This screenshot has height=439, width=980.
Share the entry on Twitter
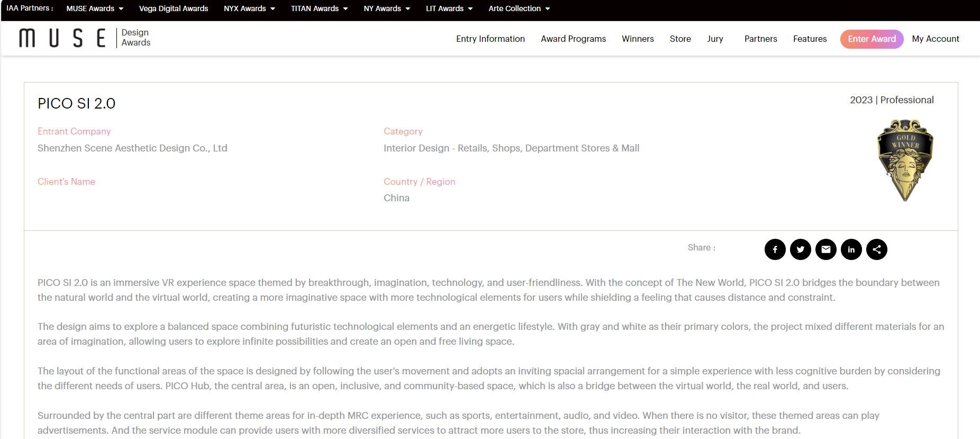pyautogui.click(x=800, y=249)
